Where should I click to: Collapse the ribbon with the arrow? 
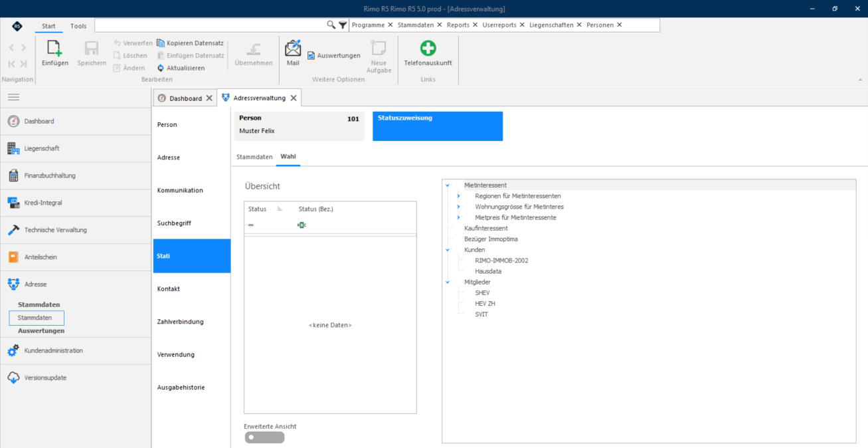[x=861, y=80]
